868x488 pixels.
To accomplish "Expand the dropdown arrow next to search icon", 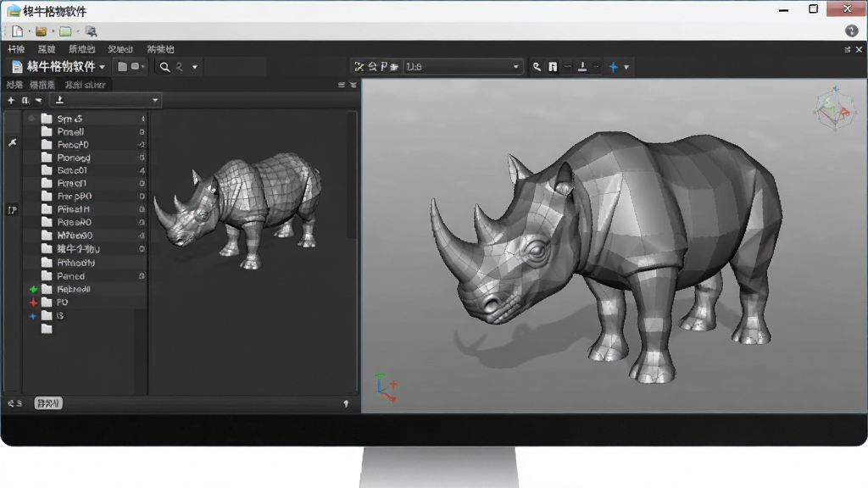I will pyautogui.click(x=195, y=68).
